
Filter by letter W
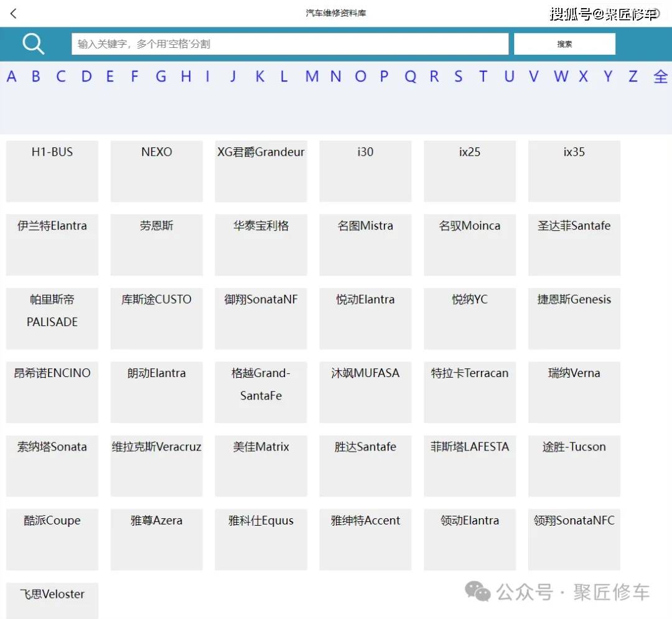(561, 77)
